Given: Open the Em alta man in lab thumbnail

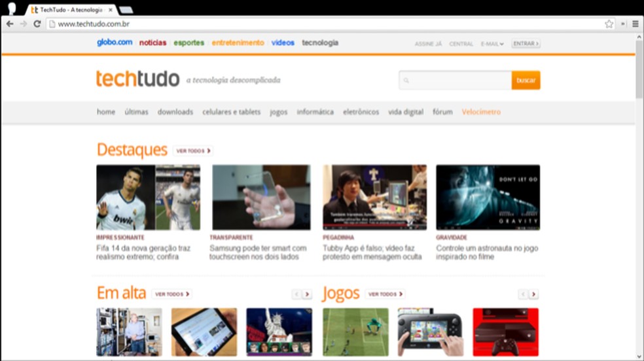Looking at the screenshot, I should pos(129,332).
